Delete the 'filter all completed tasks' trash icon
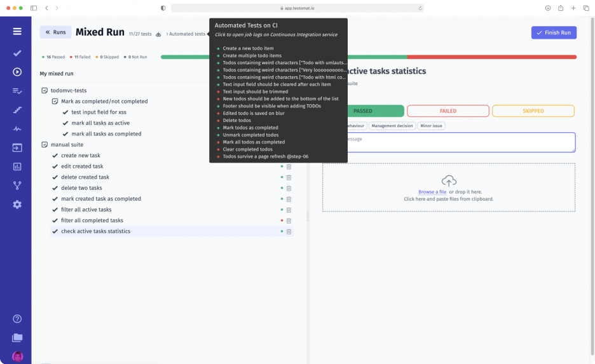This screenshot has height=364, width=595. [x=289, y=220]
